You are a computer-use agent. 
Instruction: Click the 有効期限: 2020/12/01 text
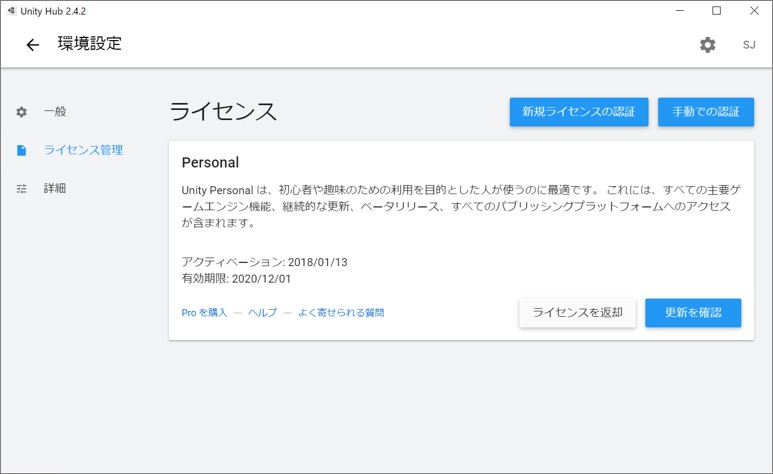tap(237, 279)
